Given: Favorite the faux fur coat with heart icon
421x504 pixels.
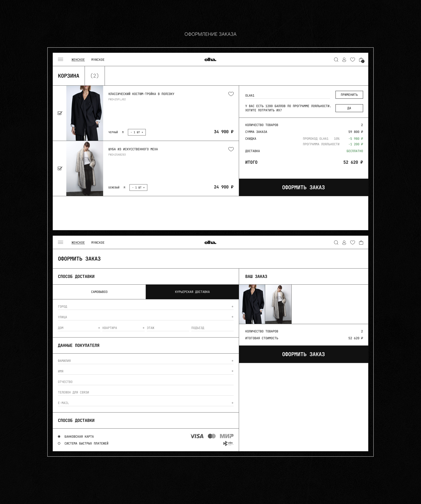Looking at the screenshot, I should (x=231, y=149).
